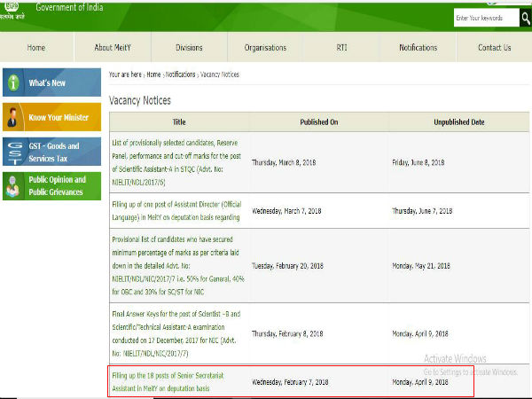Open the Contact Us menu item
This screenshot has height=399, width=532.
495,48
